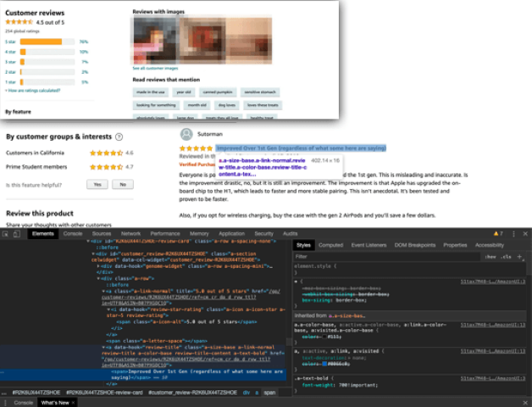Click the inspect element picker icon
The image size is (532, 407).
coord(7,232)
